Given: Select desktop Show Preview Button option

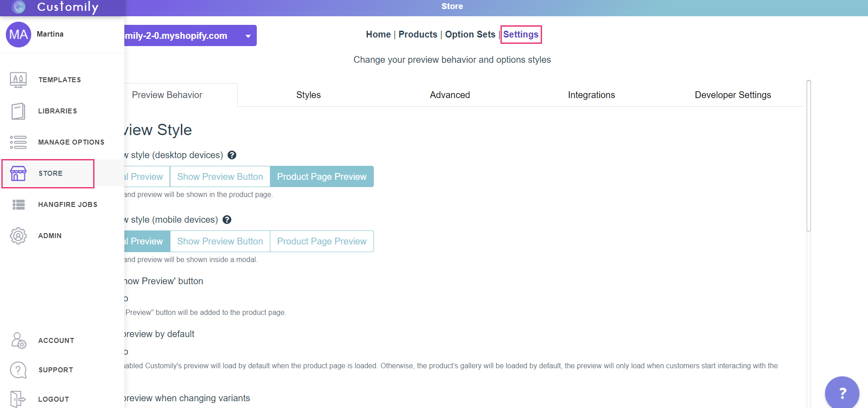Looking at the screenshot, I should pos(220,177).
